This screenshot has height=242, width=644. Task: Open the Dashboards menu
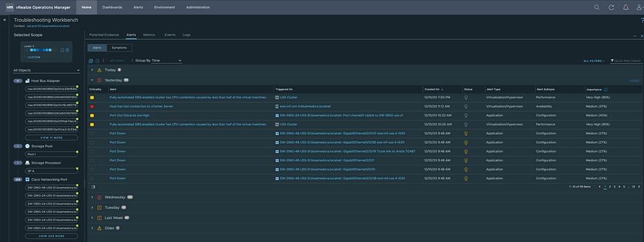click(x=112, y=7)
